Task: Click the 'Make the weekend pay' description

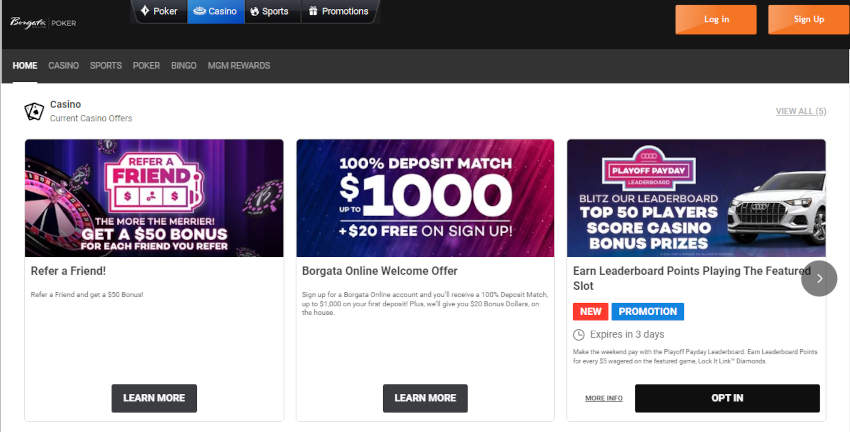Action: point(695,357)
